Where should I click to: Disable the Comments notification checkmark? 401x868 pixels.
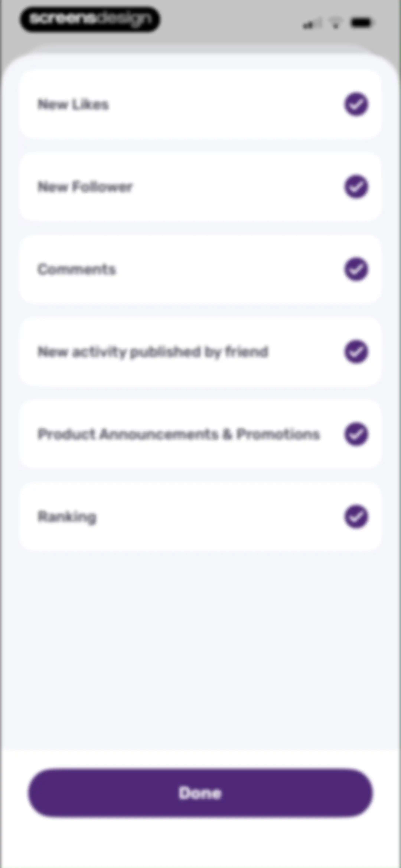[x=356, y=269]
